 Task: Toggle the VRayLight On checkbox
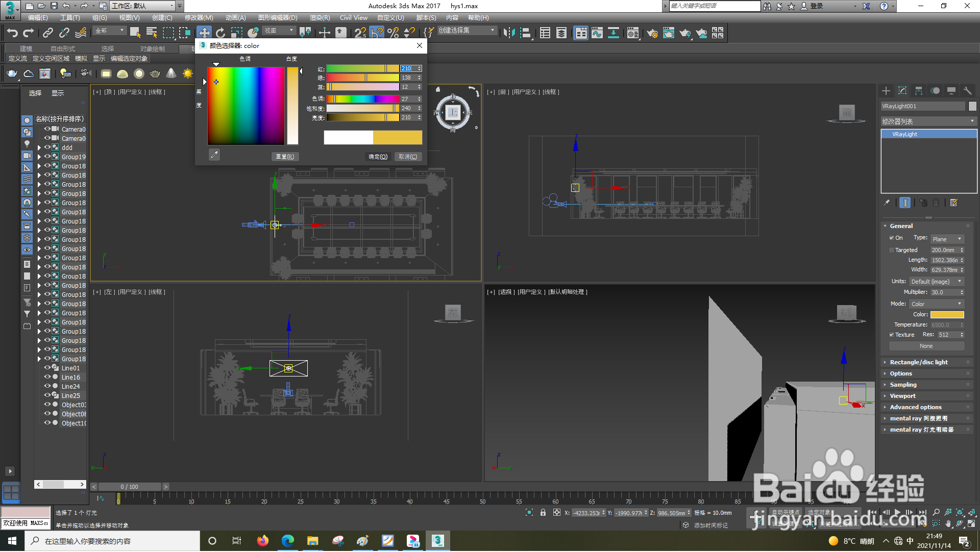(892, 238)
